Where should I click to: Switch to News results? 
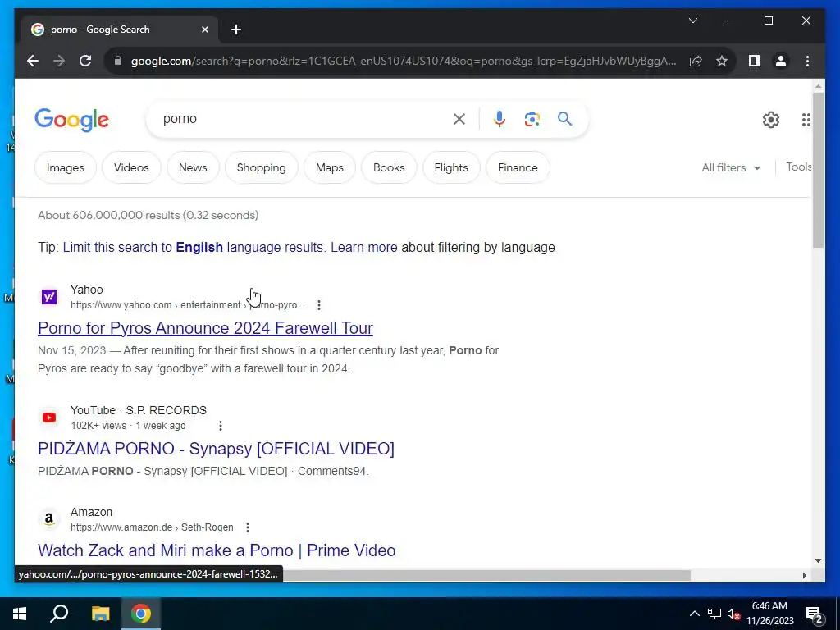[x=193, y=167]
